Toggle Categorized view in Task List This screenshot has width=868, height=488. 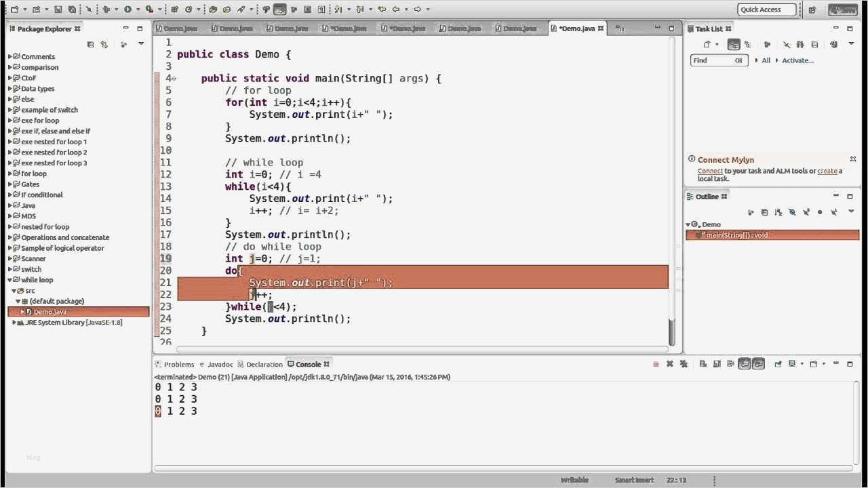[x=734, y=45]
